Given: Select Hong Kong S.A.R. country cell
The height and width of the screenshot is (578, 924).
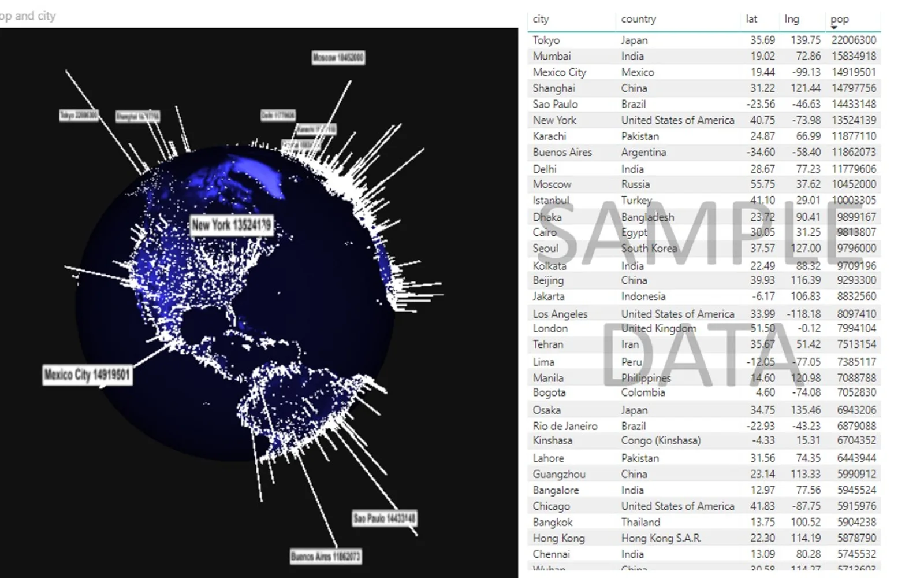Looking at the screenshot, I should [661, 538].
